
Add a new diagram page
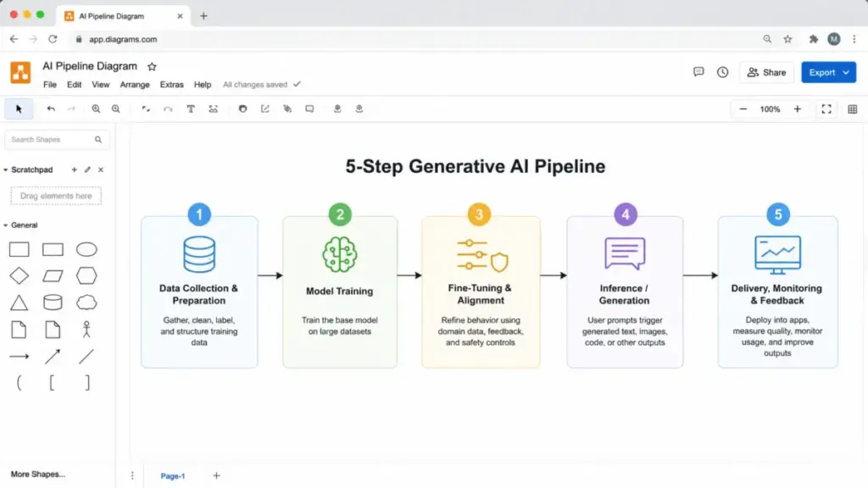coord(216,475)
